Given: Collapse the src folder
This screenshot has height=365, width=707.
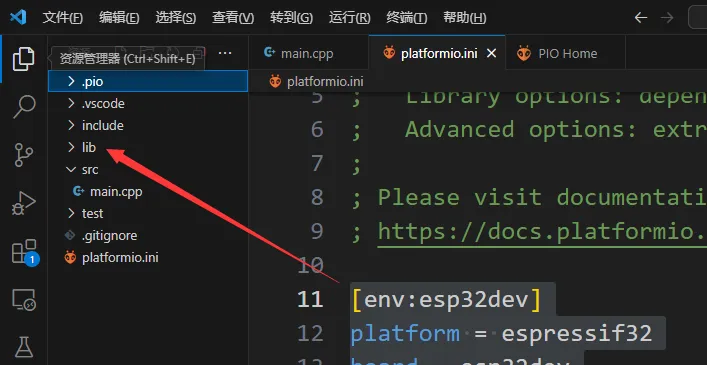Looking at the screenshot, I should (x=148, y=169).
